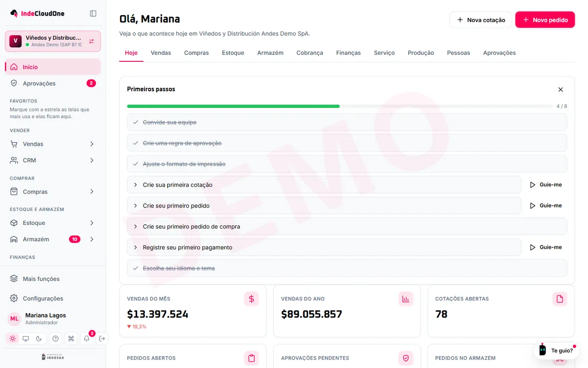The height and width of the screenshot is (368, 588).
Task: Select light theme sun icon
Action: [13, 339]
